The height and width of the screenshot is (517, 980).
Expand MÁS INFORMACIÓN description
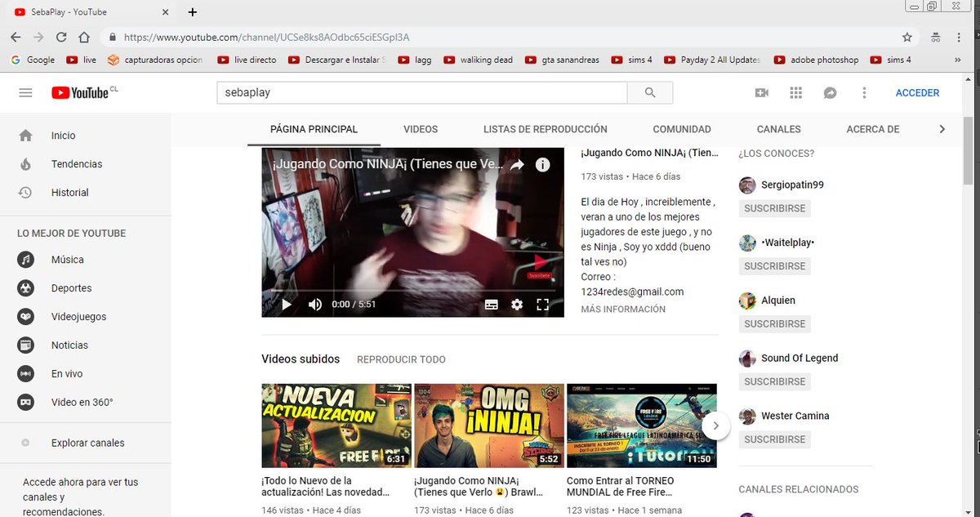tap(623, 310)
